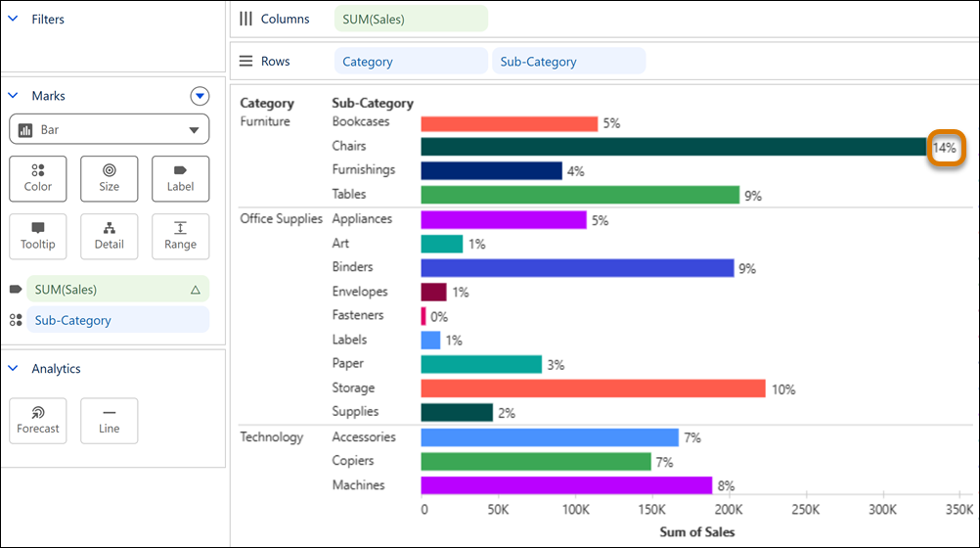Open the Range mark card
Viewport: 980px width, 548px height.
[180, 237]
